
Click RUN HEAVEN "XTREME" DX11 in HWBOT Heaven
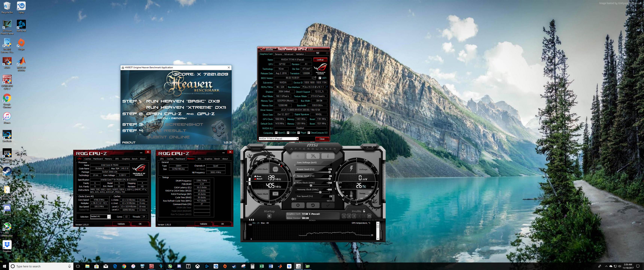186,107
